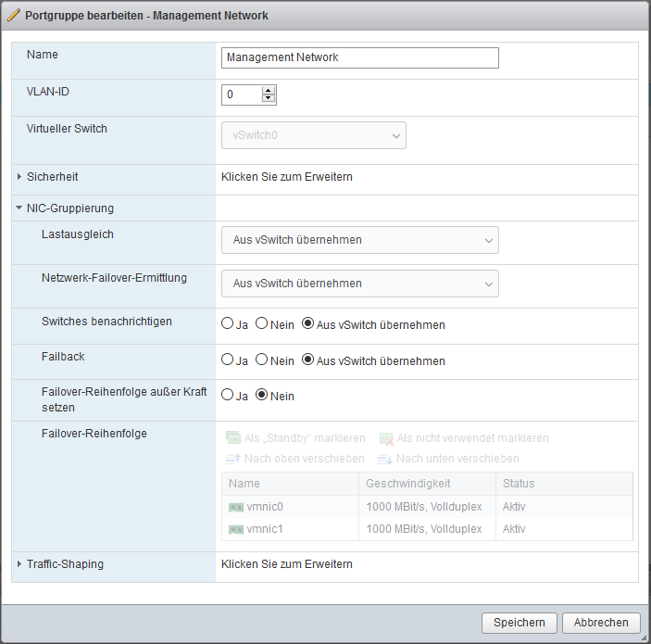Click 'Als nicht verwendet markieren' icon
Image resolution: width=651 pixels, height=644 pixels.
point(386,438)
